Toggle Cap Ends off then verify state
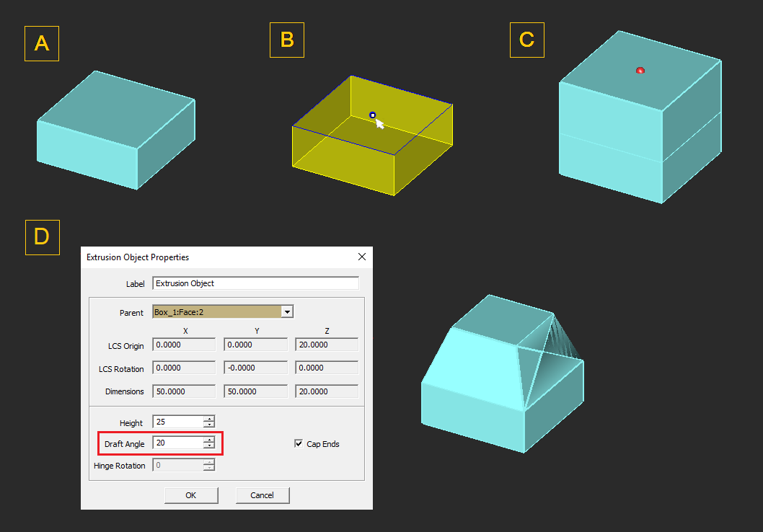763x532 pixels. pos(299,443)
